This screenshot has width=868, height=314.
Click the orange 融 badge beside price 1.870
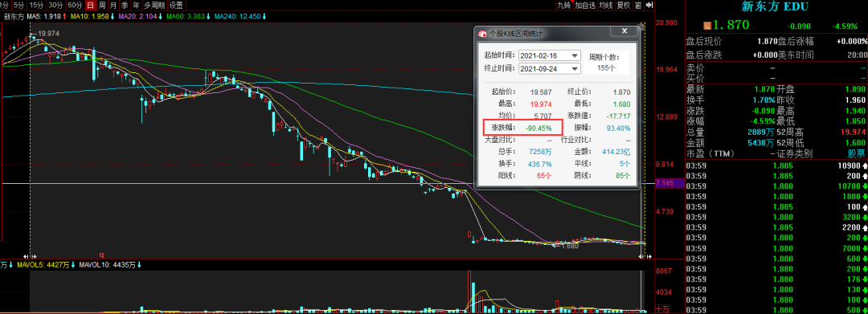[707, 26]
